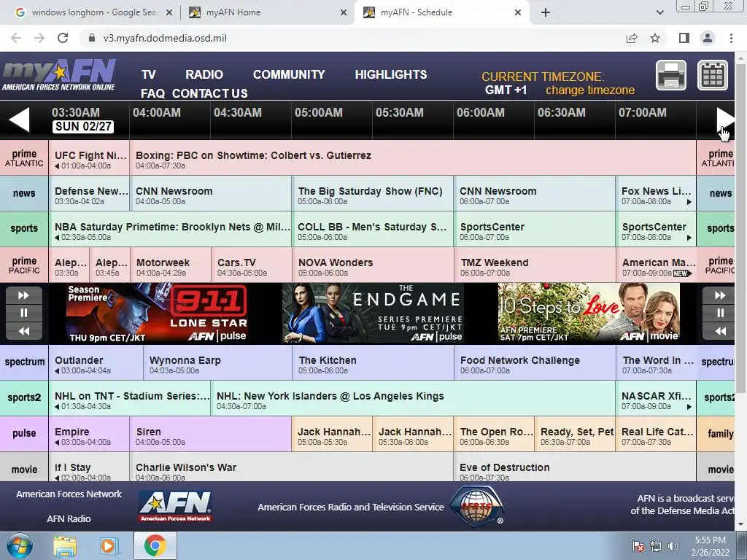Open Charlie Wilson's War movie listing
747x560 pixels.
click(x=291, y=467)
